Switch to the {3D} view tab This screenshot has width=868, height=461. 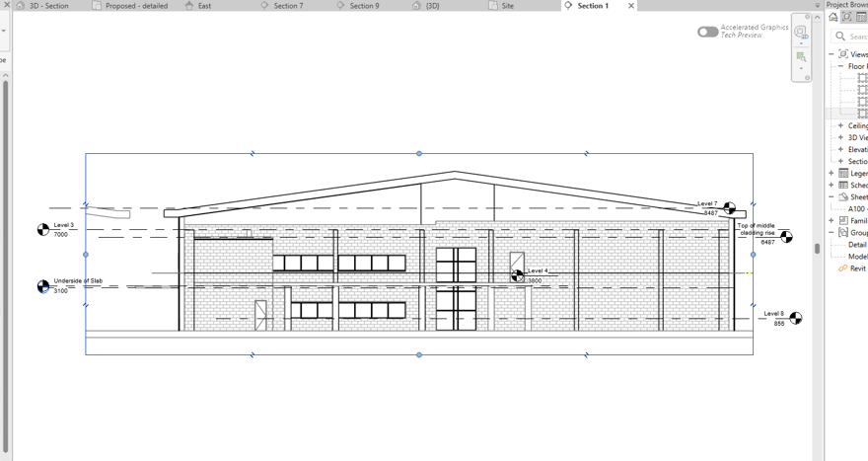tap(426, 6)
